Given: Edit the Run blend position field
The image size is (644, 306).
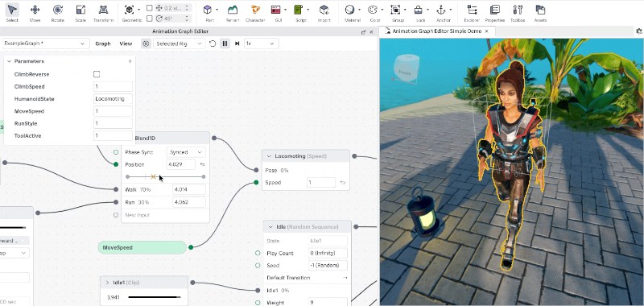Looking at the screenshot, I should [189, 202].
